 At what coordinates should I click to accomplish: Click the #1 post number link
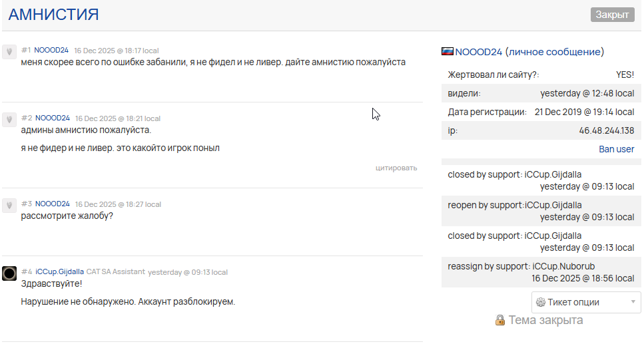click(26, 50)
